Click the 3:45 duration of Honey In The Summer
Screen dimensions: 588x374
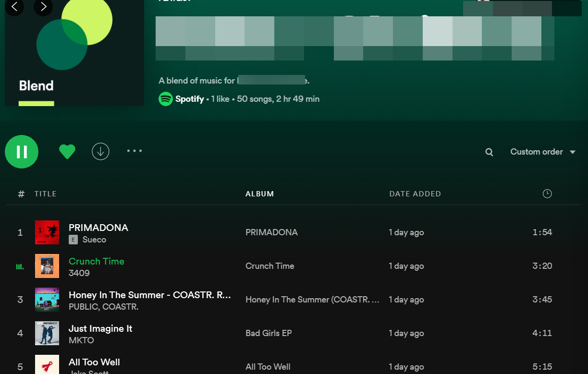pyautogui.click(x=542, y=300)
